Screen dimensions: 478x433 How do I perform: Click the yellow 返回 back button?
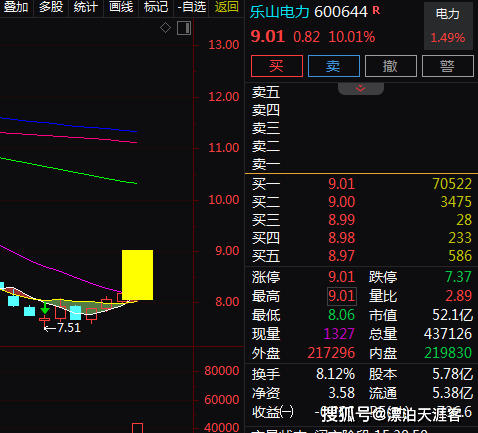227,7
